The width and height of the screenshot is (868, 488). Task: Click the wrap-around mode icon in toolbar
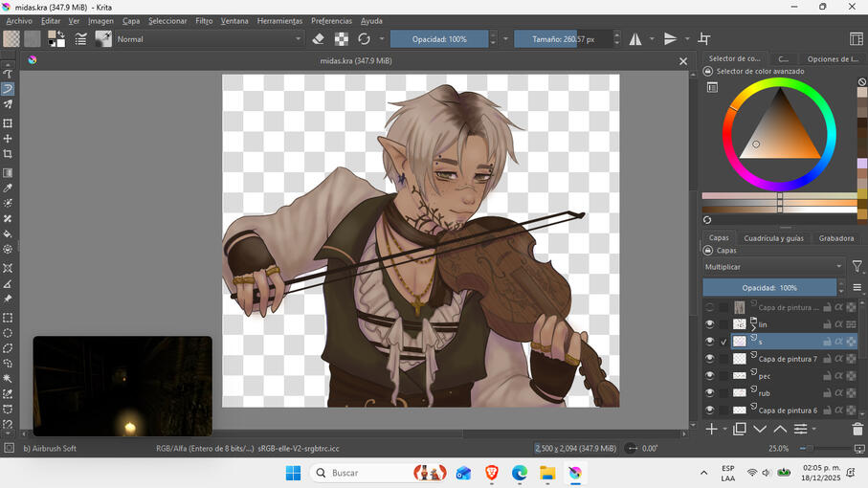click(x=704, y=38)
